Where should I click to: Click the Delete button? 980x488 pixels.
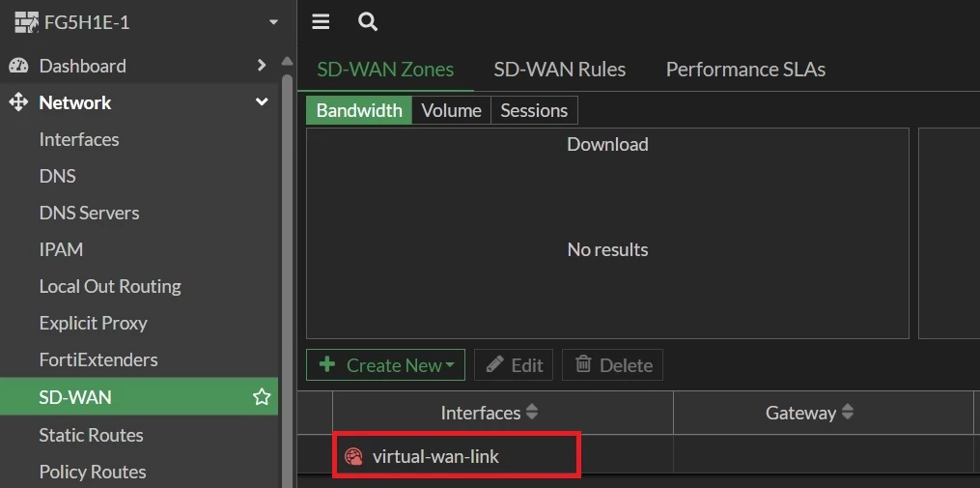coord(612,364)
